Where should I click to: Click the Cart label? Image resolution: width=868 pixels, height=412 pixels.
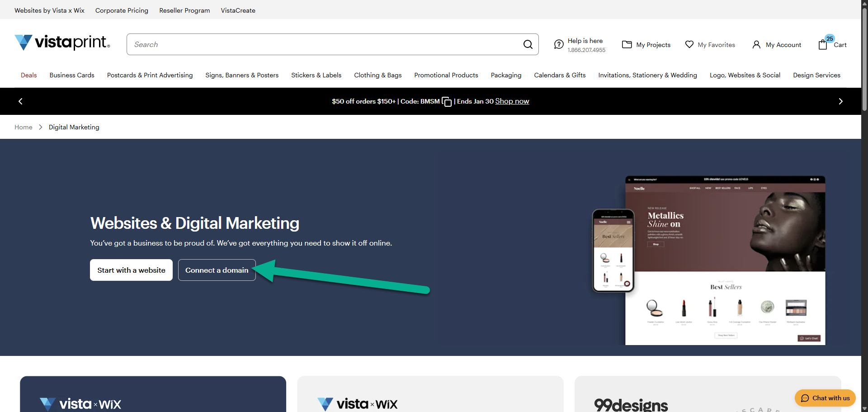[x=840, y=45]
